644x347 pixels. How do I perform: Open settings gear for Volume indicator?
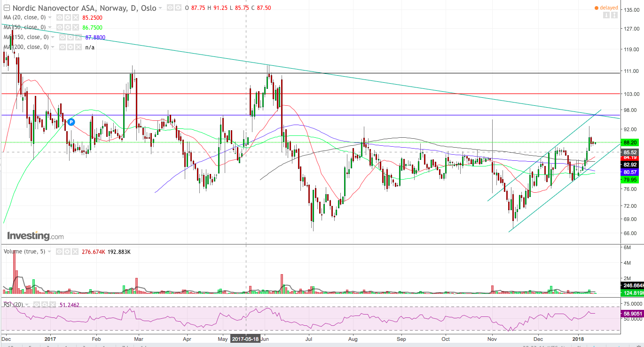tap(67, 252)
